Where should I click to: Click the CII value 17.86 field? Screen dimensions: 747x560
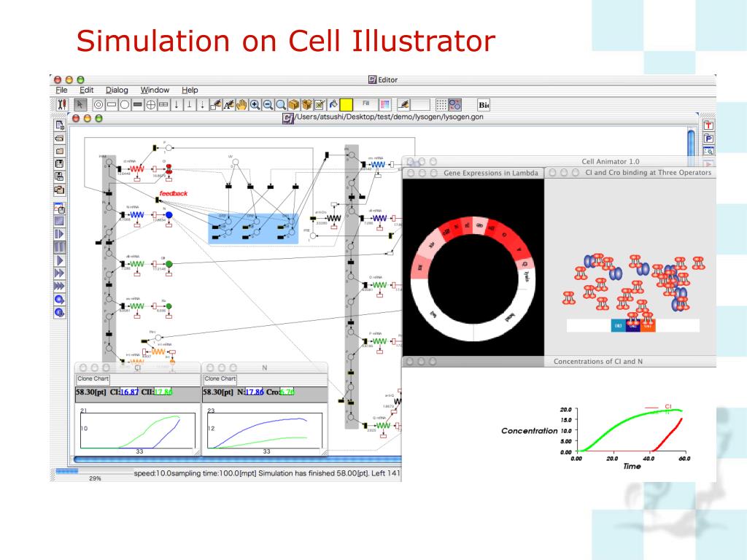coord(163,392)
